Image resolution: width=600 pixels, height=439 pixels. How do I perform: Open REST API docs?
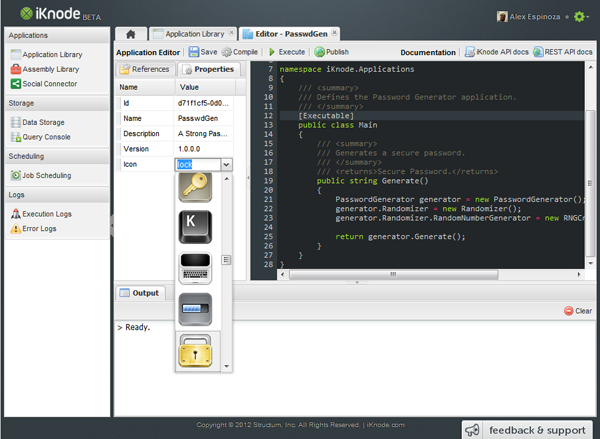click(562, 52)
